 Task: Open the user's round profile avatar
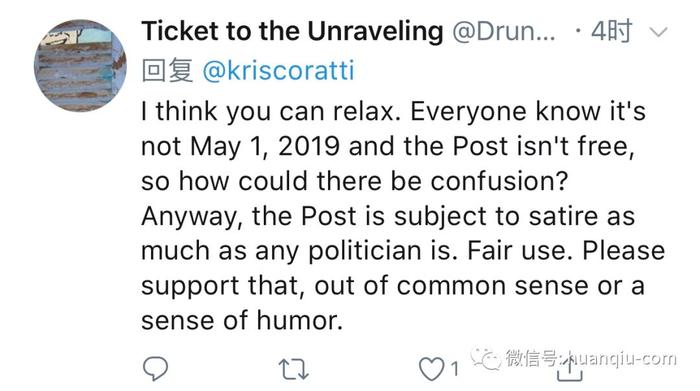(80, 65)
